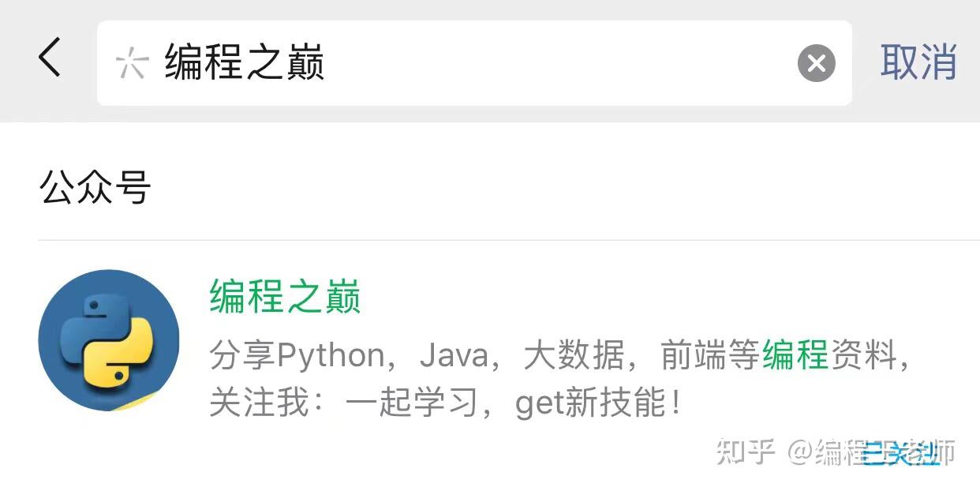
Task: Click the highlighted 编程 keyword in the description
Action: [x=793, y=355]
